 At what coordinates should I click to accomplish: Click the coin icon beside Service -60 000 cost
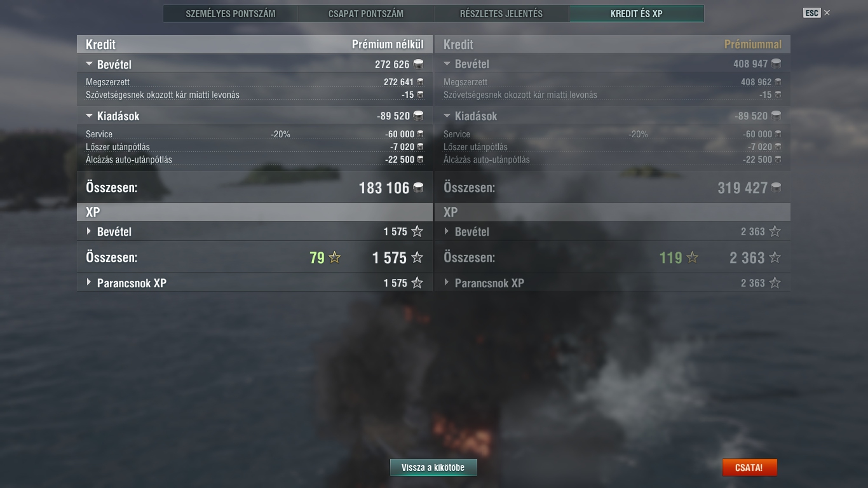coord(420,134)
